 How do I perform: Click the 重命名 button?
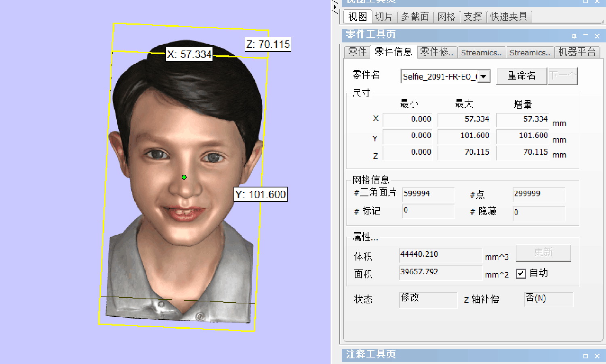[522, 76]
